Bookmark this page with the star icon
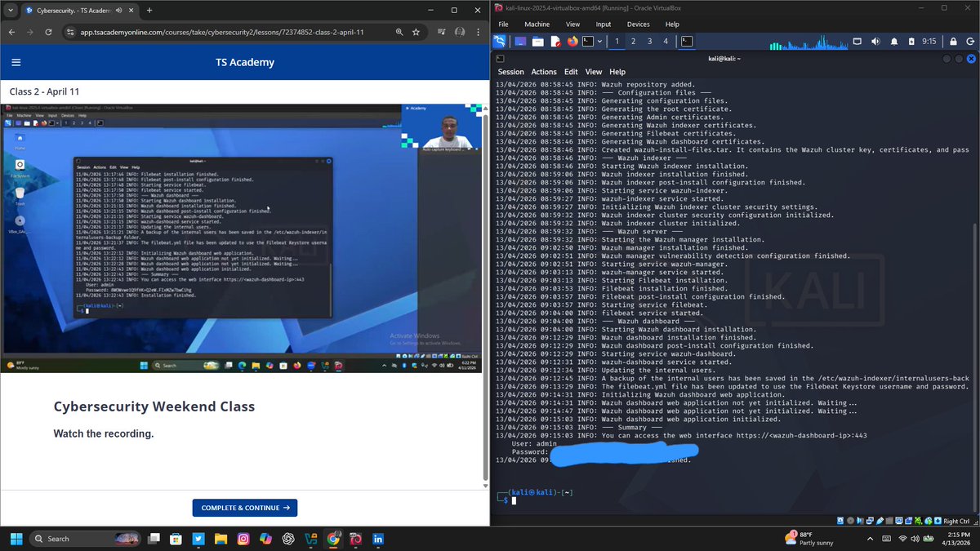 pyautogui.click(x=416, y=32)
